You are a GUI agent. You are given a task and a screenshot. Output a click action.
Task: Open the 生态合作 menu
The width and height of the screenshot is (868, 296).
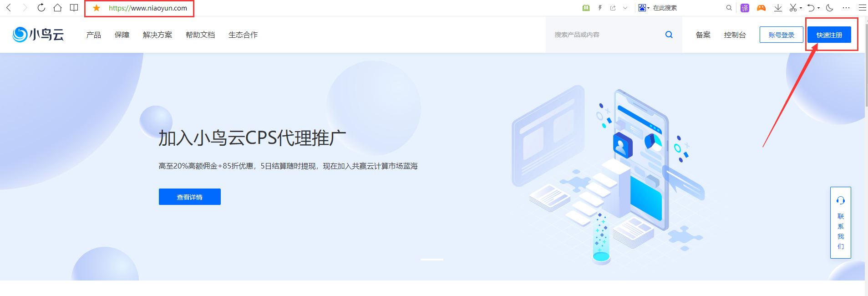[x=243, y=35]
